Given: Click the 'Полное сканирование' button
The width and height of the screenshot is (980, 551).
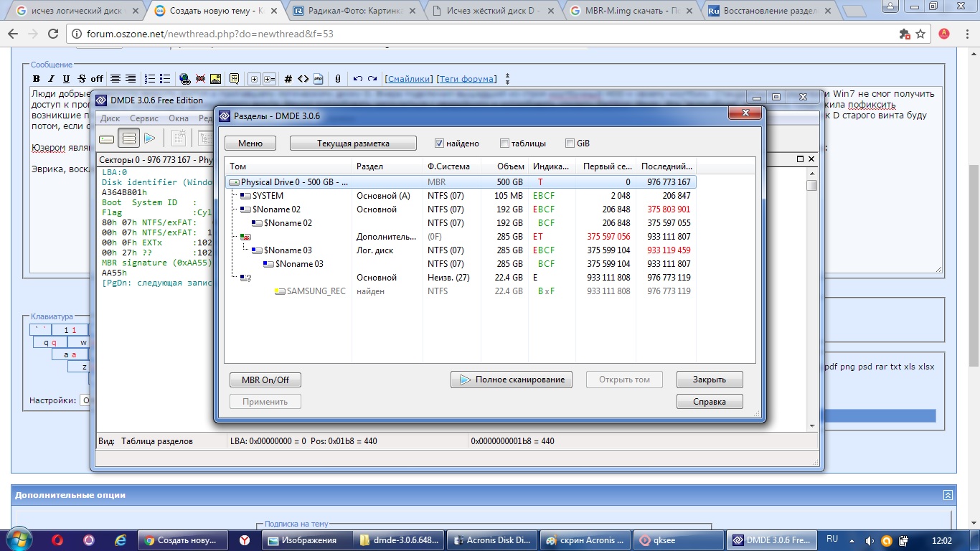Looking at the screenshot, I should (x=512, y=380).
